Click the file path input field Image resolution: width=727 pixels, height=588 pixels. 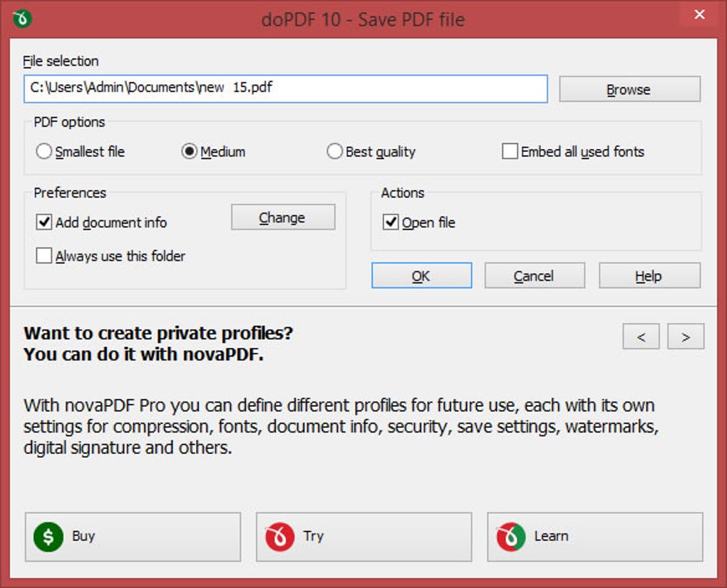pyautogui.click(x=286, y=88)
